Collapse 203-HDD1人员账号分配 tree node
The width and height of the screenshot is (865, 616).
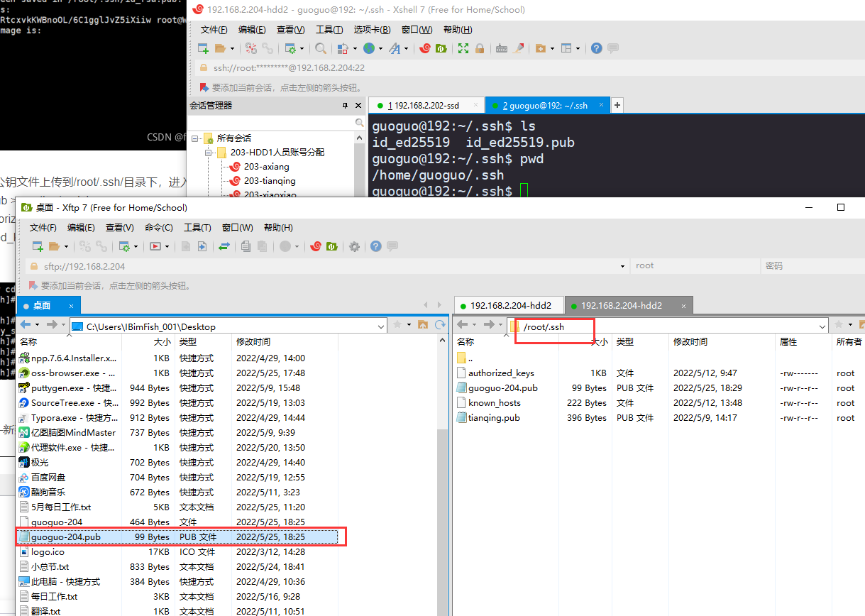[x=209, y=153]
